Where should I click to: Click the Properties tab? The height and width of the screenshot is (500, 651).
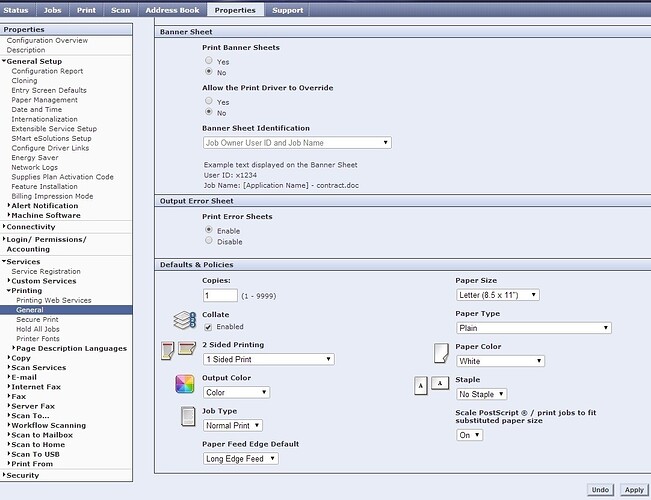coord(235,10)
